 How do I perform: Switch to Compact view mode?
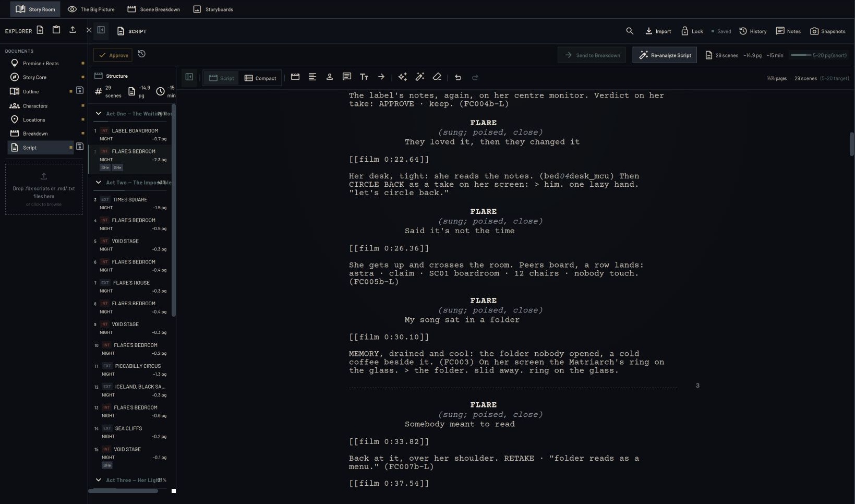pos(260,78)
